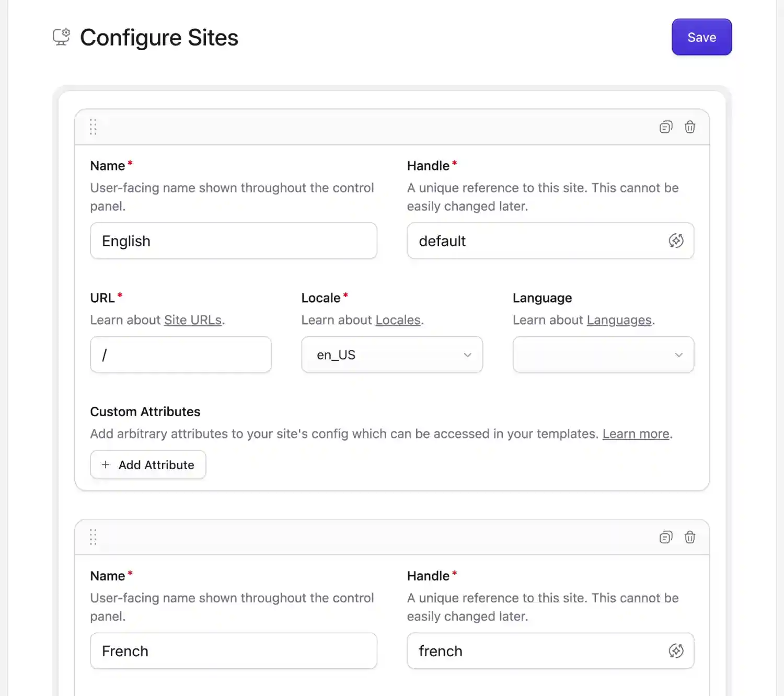Click Learn more about custom attributes

click(636, 433)
